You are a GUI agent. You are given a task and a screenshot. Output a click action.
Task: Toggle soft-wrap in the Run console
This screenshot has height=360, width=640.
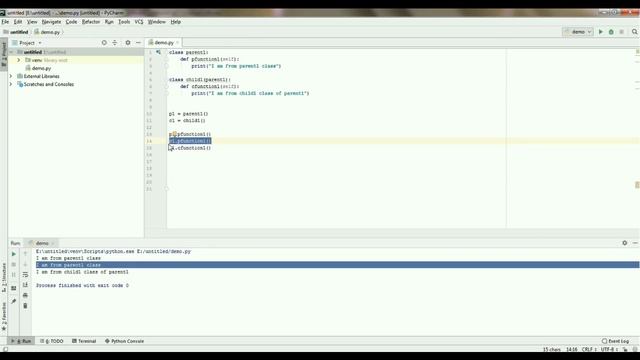(25, 275)
